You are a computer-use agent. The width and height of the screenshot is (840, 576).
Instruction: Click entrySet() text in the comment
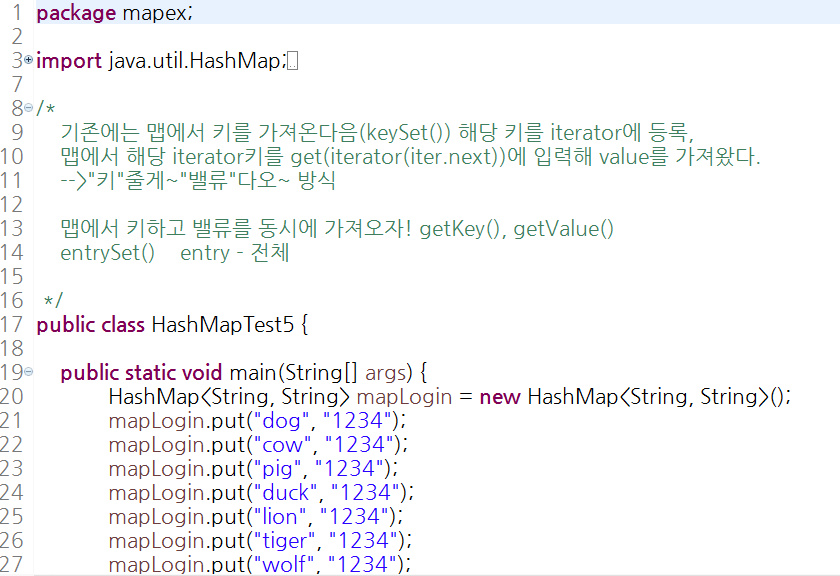click(x=106, y=252)
